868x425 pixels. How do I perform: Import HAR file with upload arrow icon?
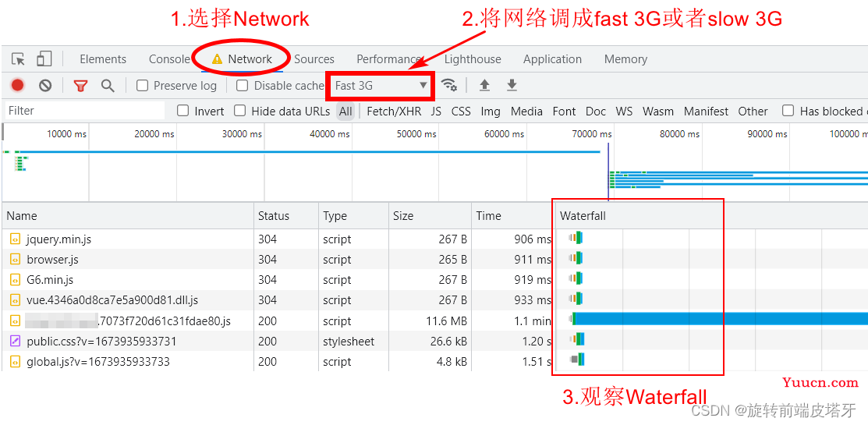pos(484,85)
